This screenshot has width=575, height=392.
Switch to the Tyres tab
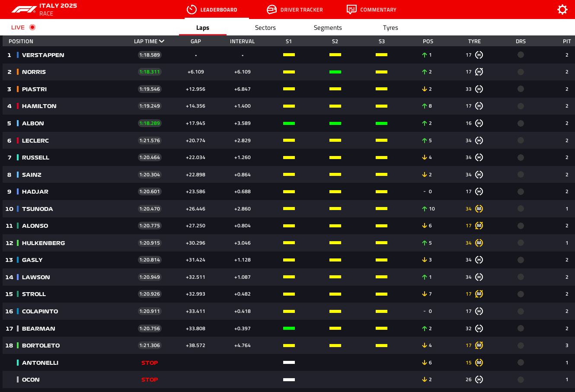[390, 28]
